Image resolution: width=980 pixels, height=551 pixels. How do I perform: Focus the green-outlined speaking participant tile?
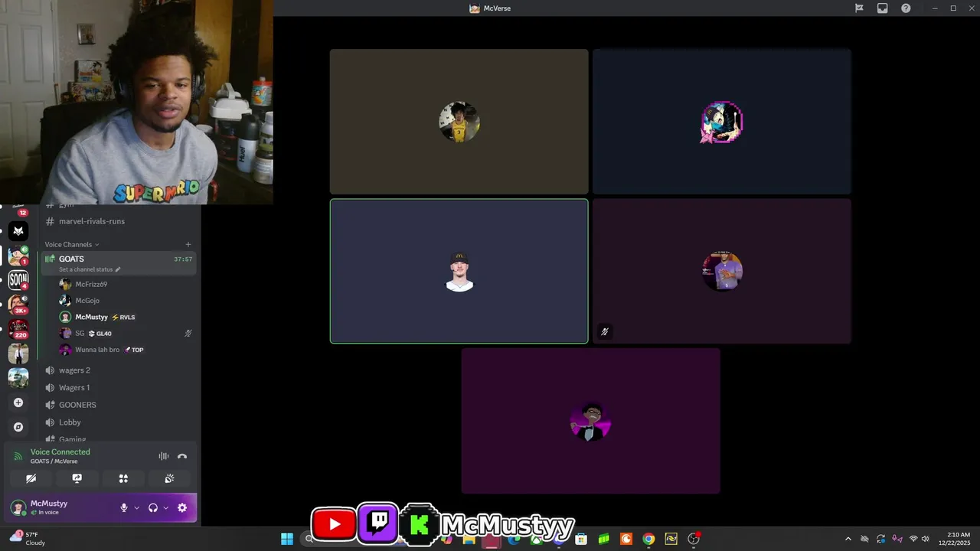(459, 271)
